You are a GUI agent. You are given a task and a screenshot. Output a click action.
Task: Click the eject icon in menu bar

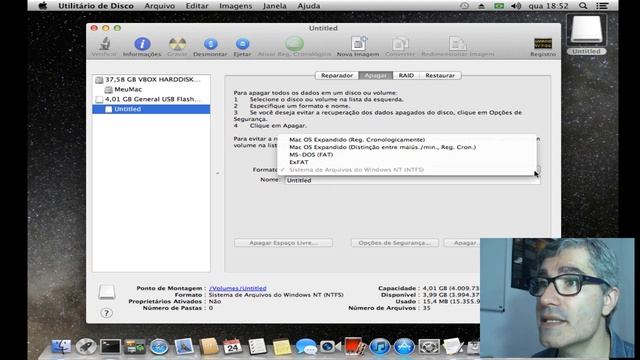pos(481,6)
